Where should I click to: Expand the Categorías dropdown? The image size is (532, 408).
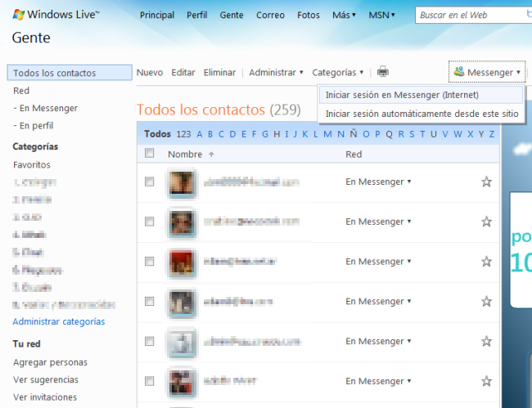(337, 73)
